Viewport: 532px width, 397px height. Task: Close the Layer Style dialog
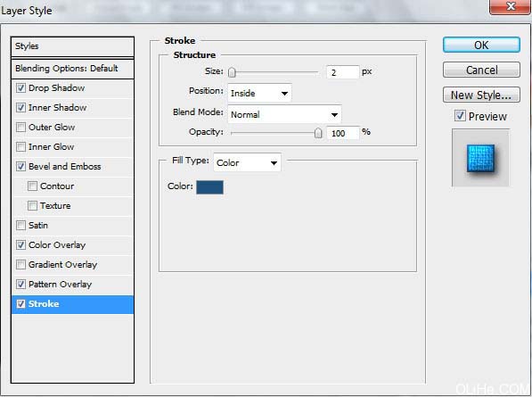pyautogui.click(x=510, y=6)
